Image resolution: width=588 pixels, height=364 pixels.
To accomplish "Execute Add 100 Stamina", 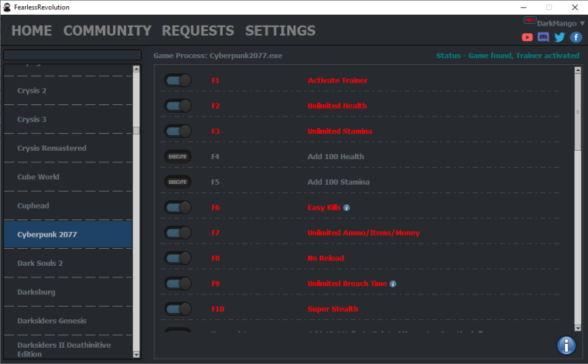I will tap(178, 182).
